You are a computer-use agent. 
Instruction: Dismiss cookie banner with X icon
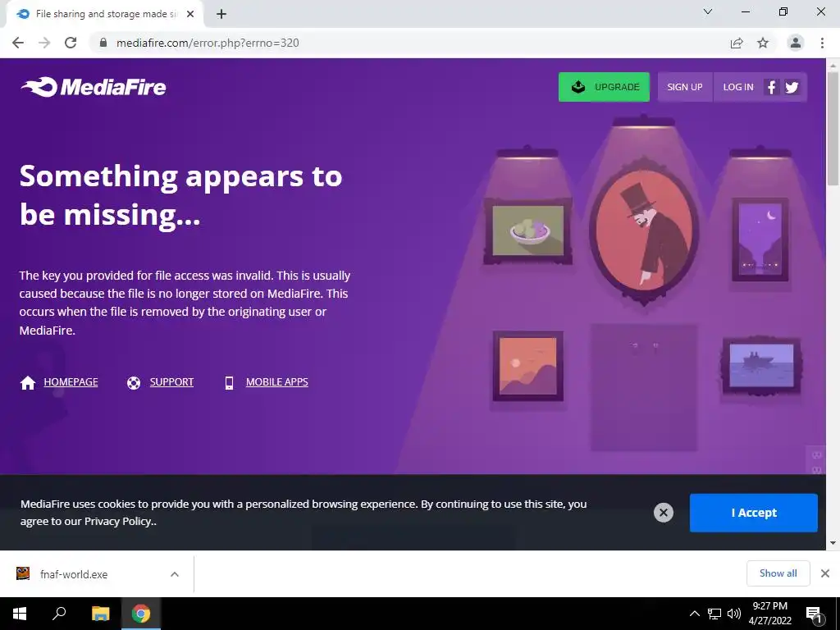[663, 513]
